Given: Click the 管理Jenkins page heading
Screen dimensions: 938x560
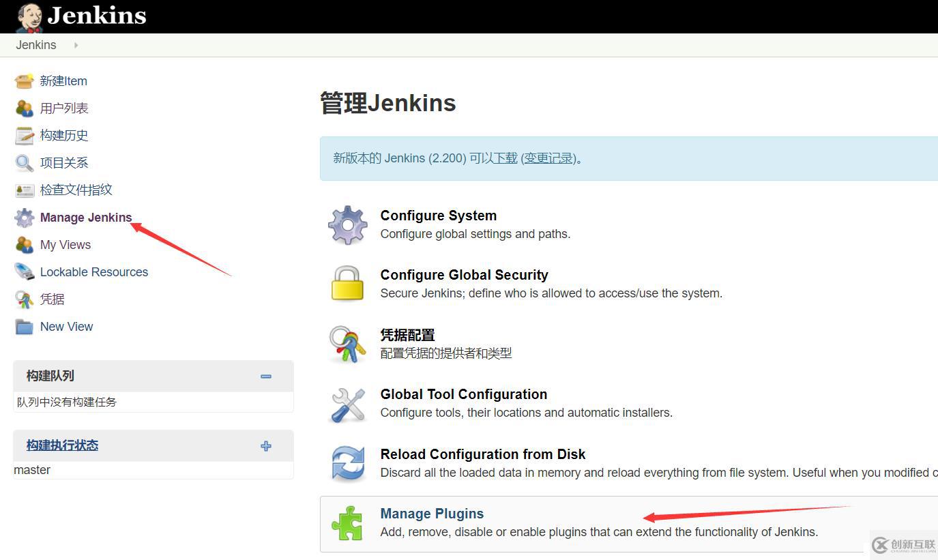Looking at the screenshot, I should pyautogui.click(x=388, y=104).
